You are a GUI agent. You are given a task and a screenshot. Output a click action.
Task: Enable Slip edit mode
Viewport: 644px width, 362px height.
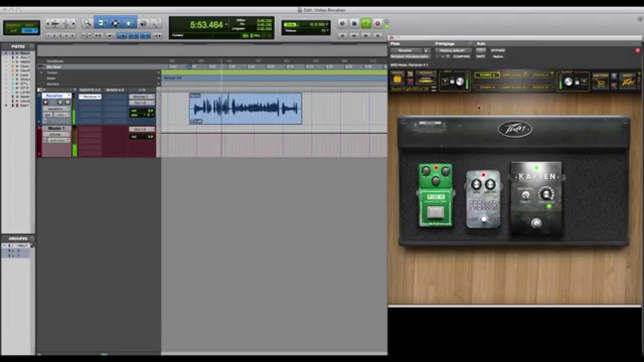pos(14,31)
